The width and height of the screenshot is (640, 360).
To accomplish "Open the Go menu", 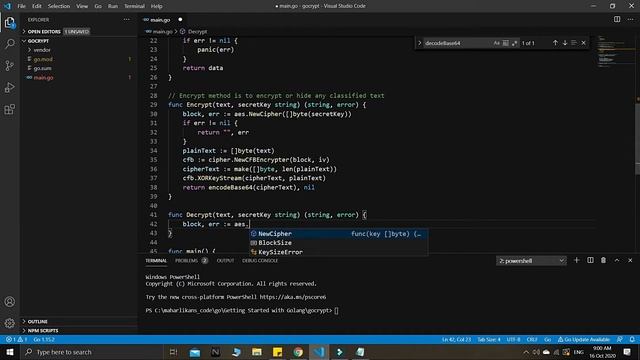I will 98,6.
